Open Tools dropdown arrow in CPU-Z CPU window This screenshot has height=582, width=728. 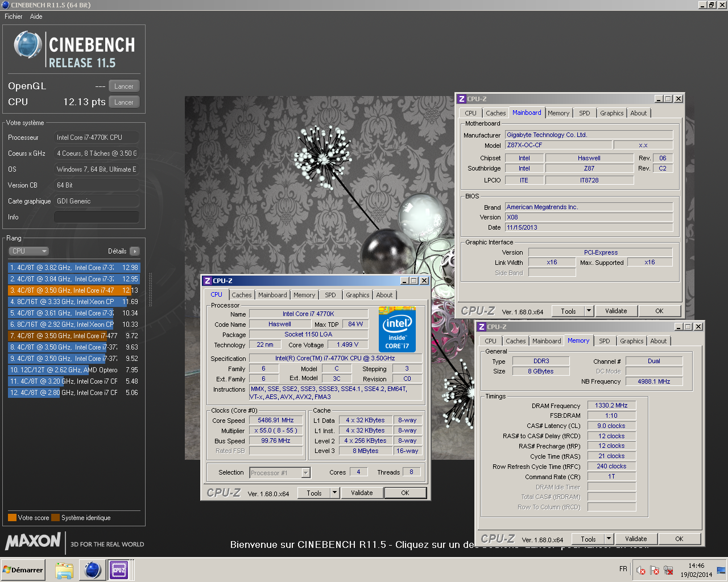pyautogui.click(x=334, y=493)
